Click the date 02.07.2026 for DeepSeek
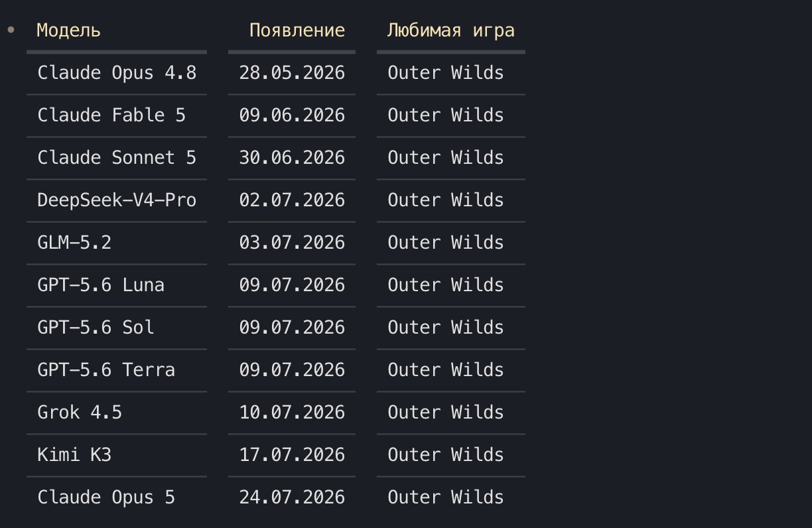The image size is (812, 528). pos(292,200)
